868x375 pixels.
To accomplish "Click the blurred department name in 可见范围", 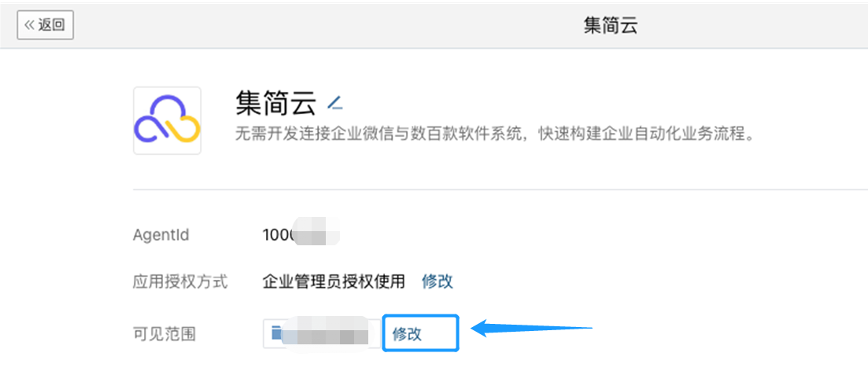I will click(x=327, y=334).
